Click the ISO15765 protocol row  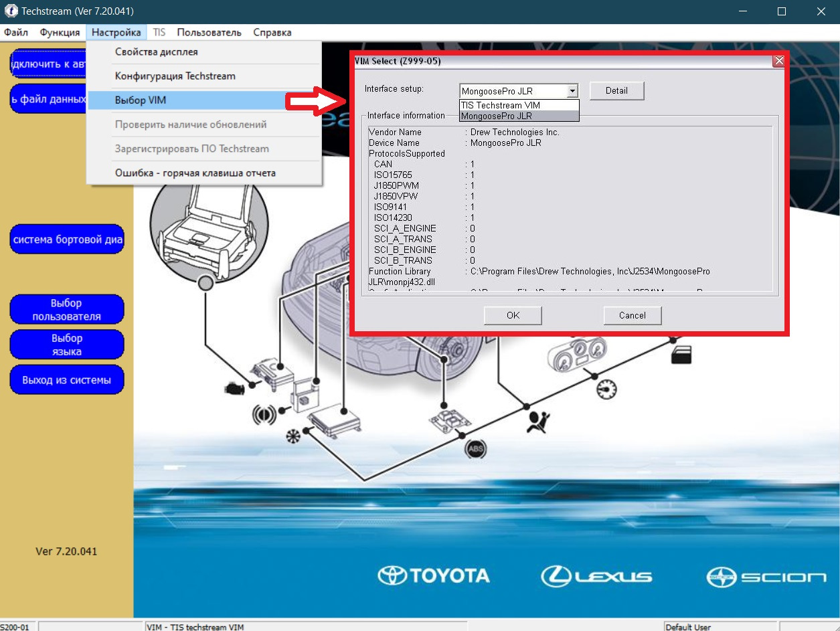(424, 175)
